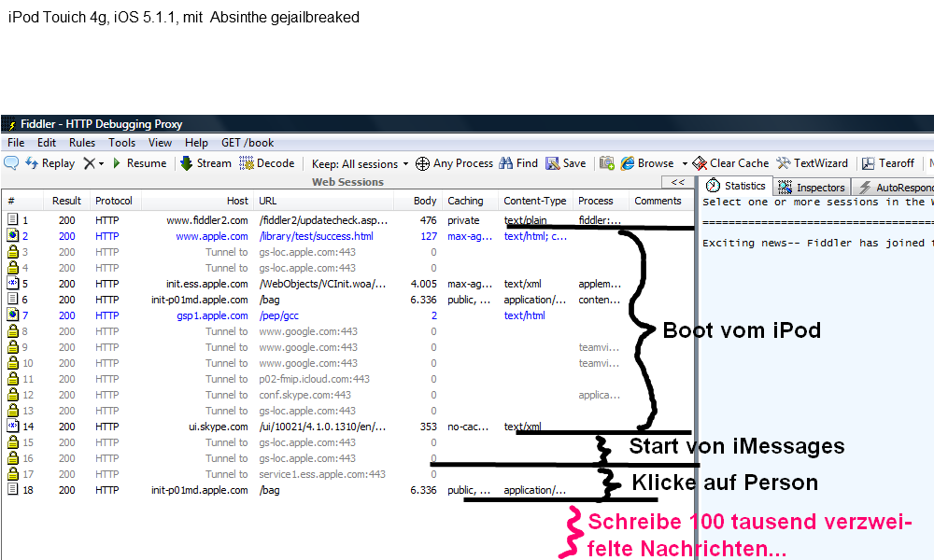Select www.apple.com host cell
934x560 pixels.
211,236
